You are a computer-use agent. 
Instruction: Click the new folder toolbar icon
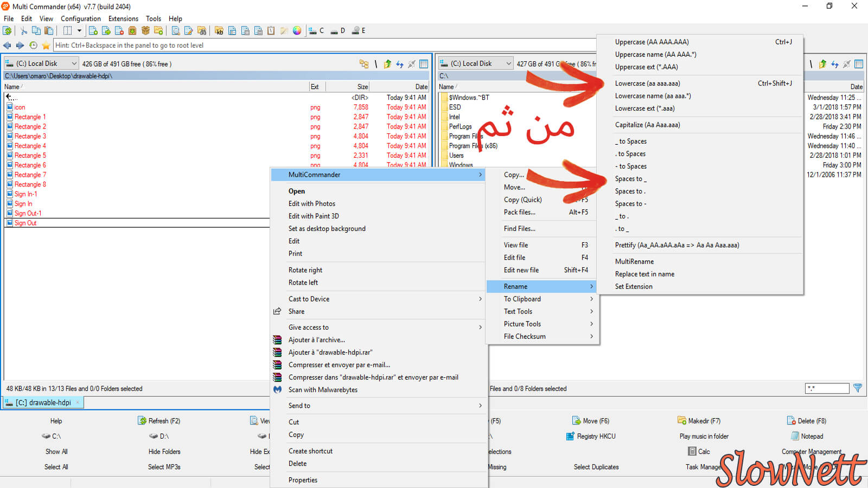click(x=158, y=31)
